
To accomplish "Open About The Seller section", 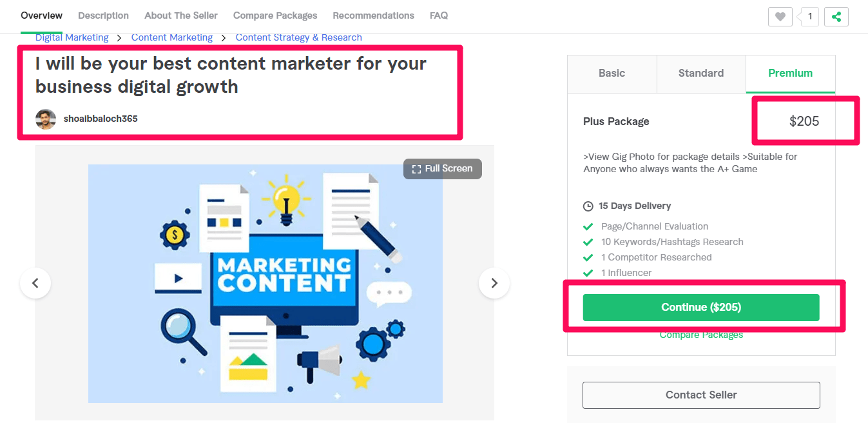I will tap(181, 15).
